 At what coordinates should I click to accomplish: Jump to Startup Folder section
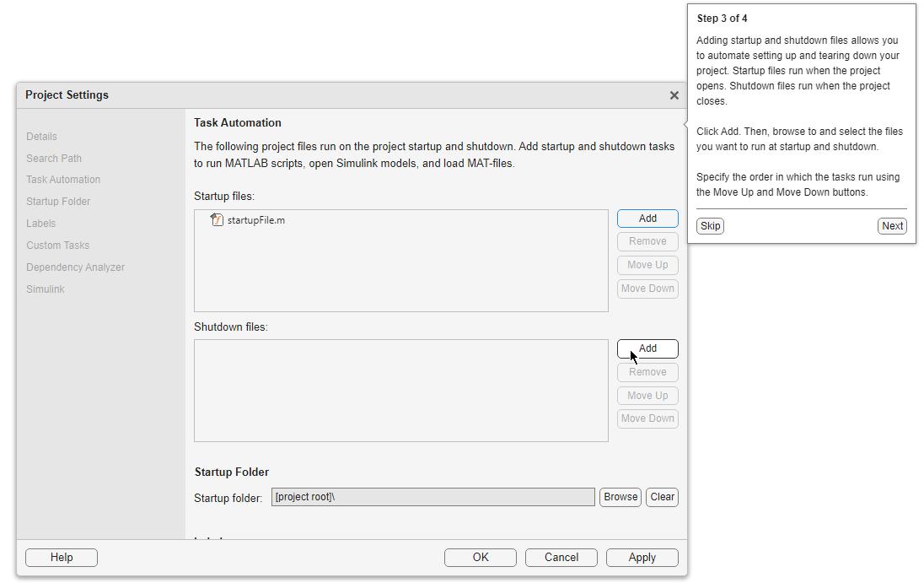[x=58, y=202]
